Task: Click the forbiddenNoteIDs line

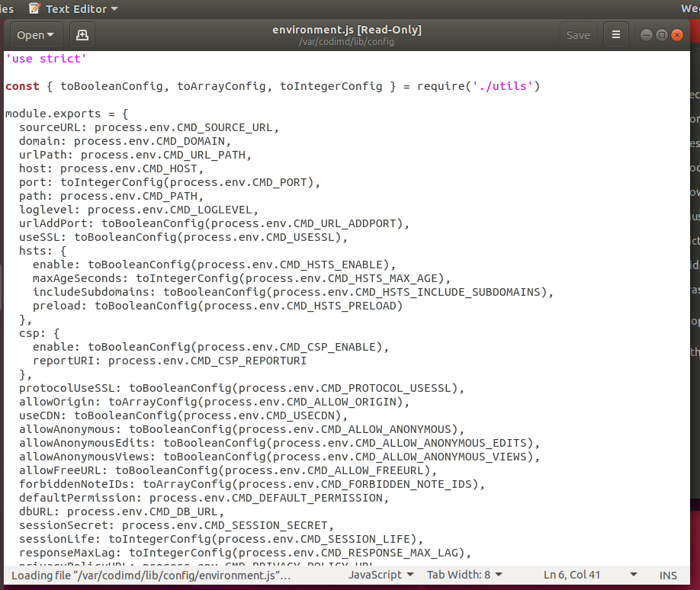Action: tap(252, 484)
